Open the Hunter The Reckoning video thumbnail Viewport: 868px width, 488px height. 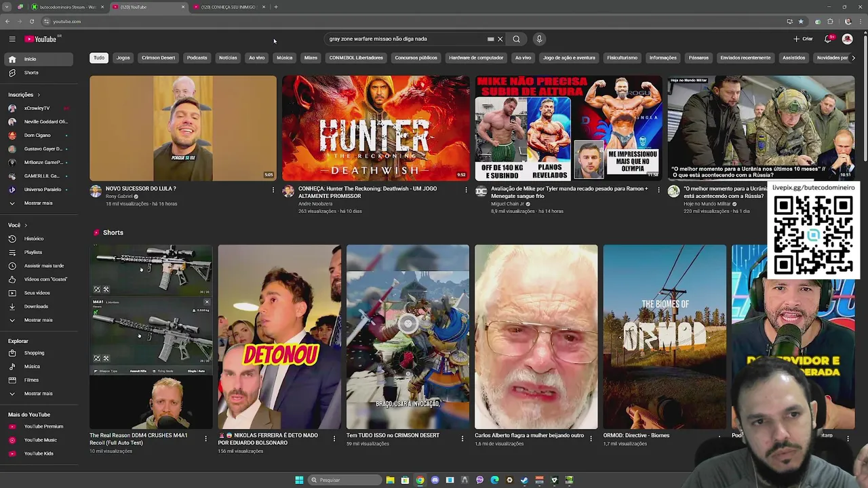(x=376, y=128)
